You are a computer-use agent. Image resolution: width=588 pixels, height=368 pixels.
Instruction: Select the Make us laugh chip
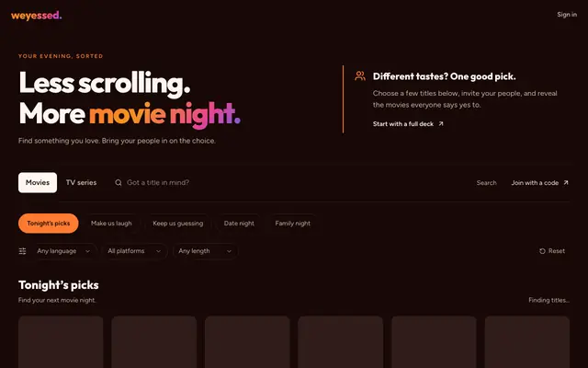pos(111,224)
